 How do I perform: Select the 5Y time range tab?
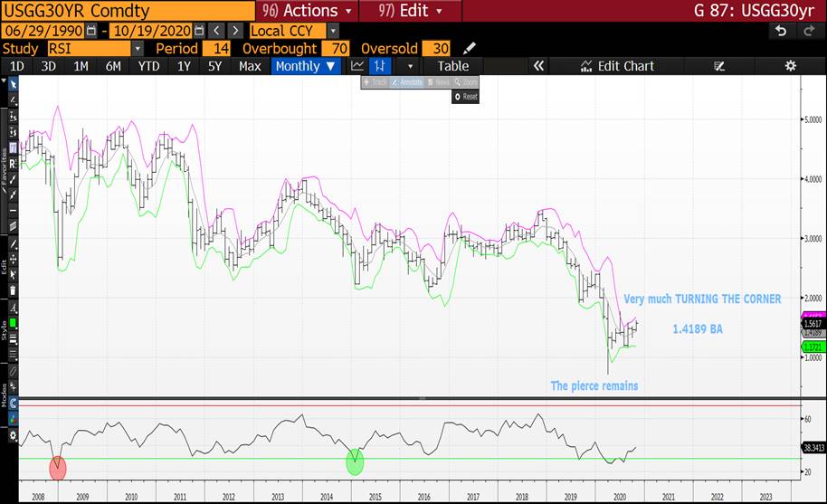(x=214, y=66)
